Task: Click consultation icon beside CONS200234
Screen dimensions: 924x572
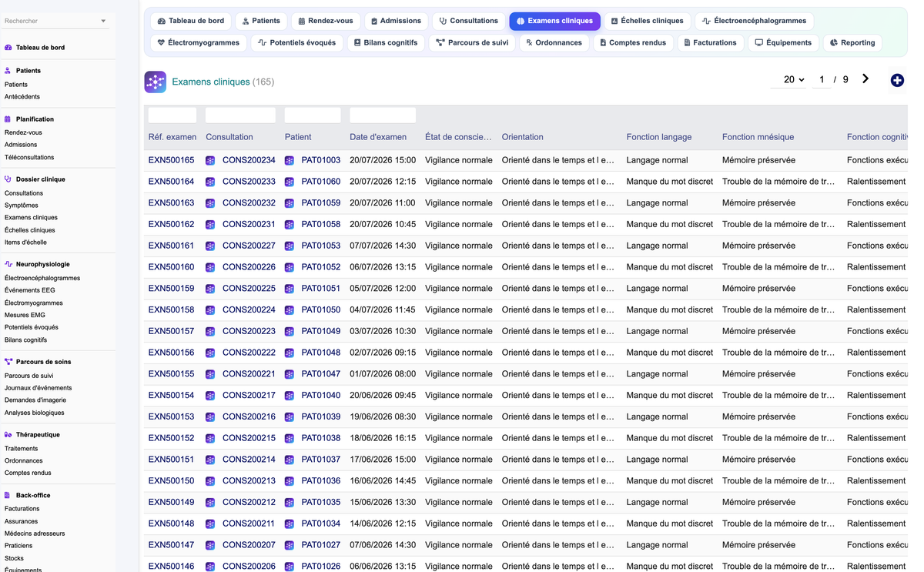Action: [210, 160]
